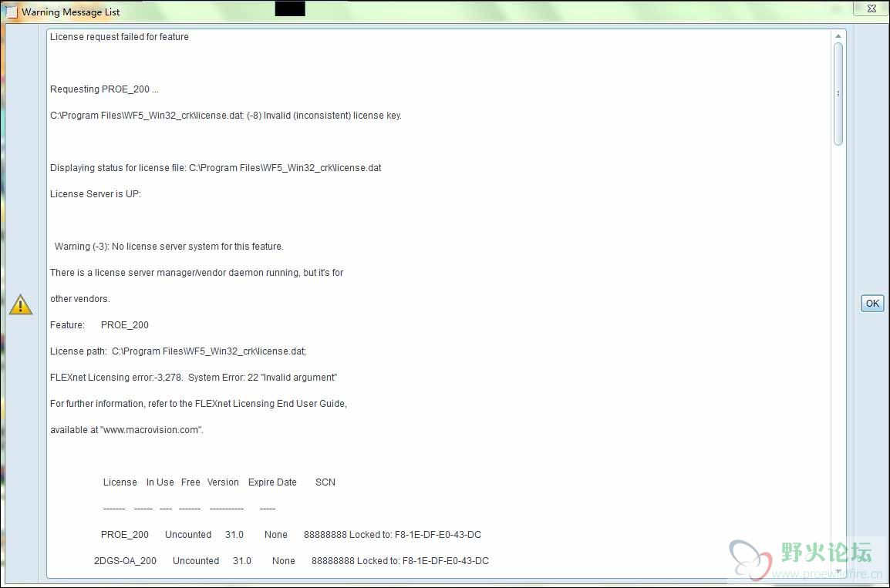Screen dimensions: 890x588
Task: Click the 'For further information' line
Action: 199,403
